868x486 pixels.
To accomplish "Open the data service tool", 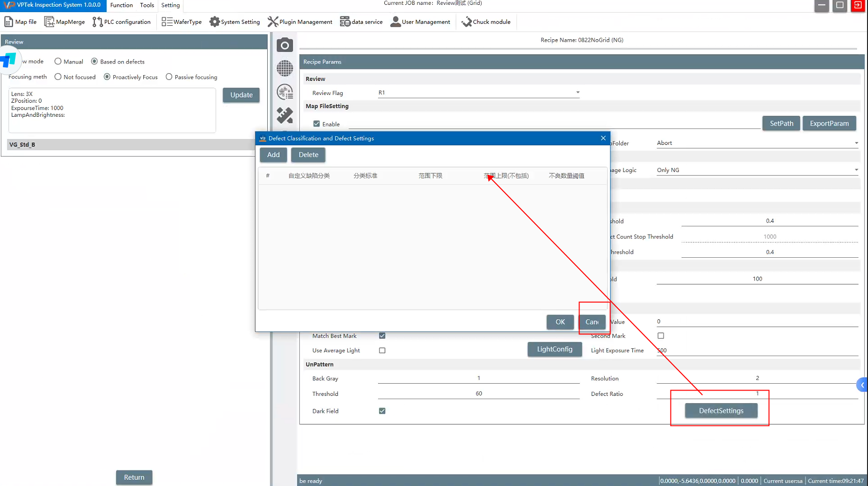I will pyautogui.click(x=361, y=22).
